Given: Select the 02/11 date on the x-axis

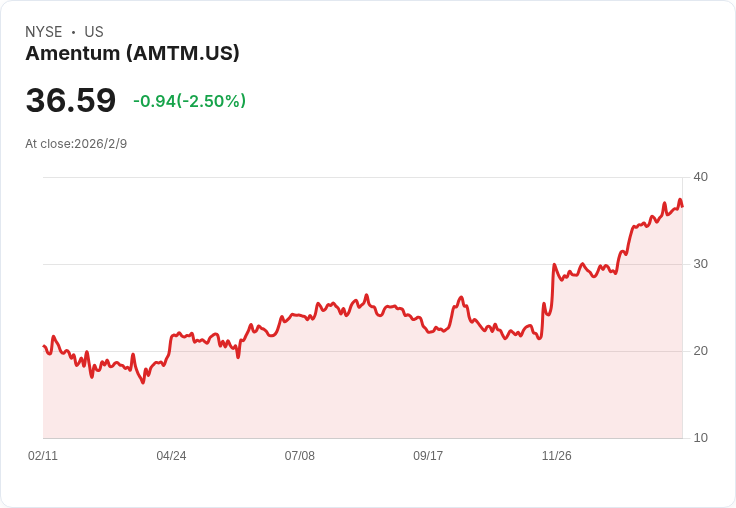Looking at the screenshot, I should click(x=43, y=456).
